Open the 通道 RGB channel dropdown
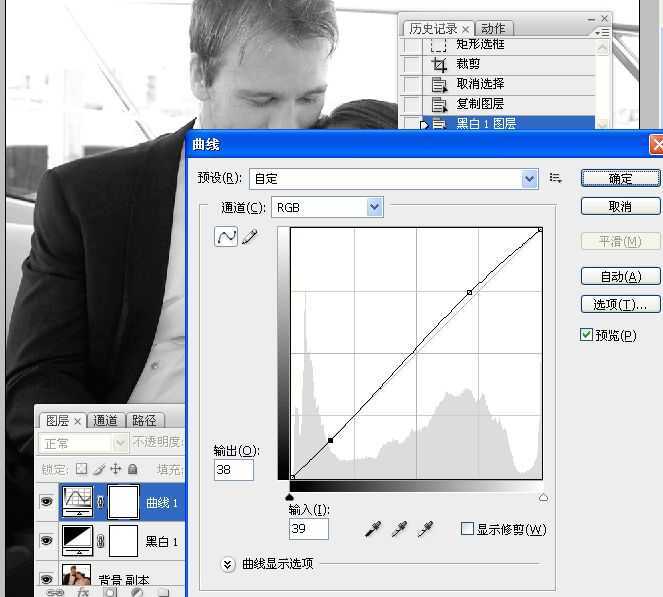 coord(375,207)
